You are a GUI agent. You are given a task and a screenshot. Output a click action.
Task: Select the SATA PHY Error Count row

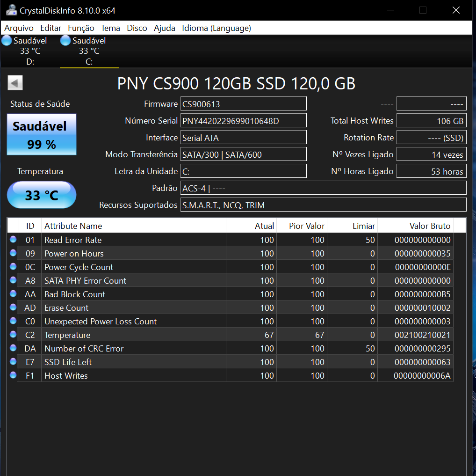(x=231, y=280)
